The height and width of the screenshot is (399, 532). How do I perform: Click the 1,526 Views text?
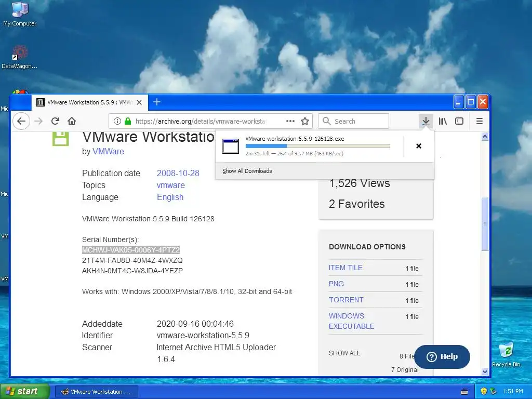(360, 183)
